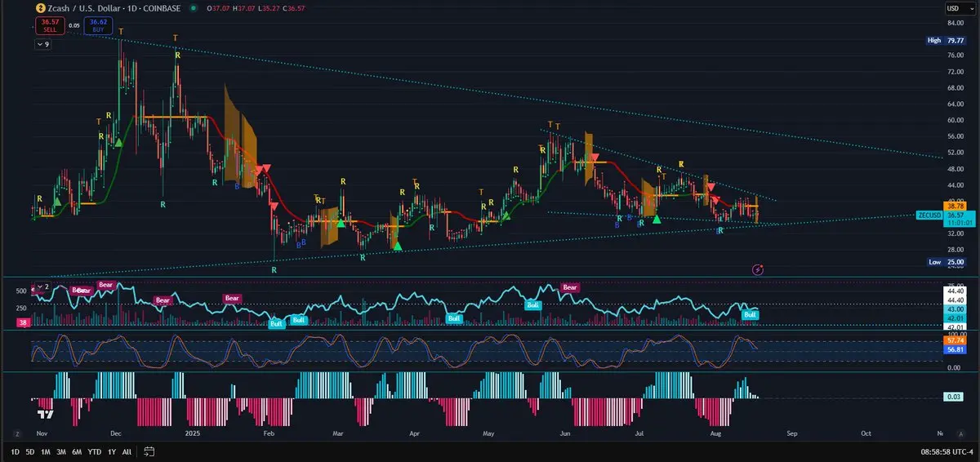The image size is (980, 462).
Task: Click the green up-arrow signal in early March
Action: pos(340,224)
